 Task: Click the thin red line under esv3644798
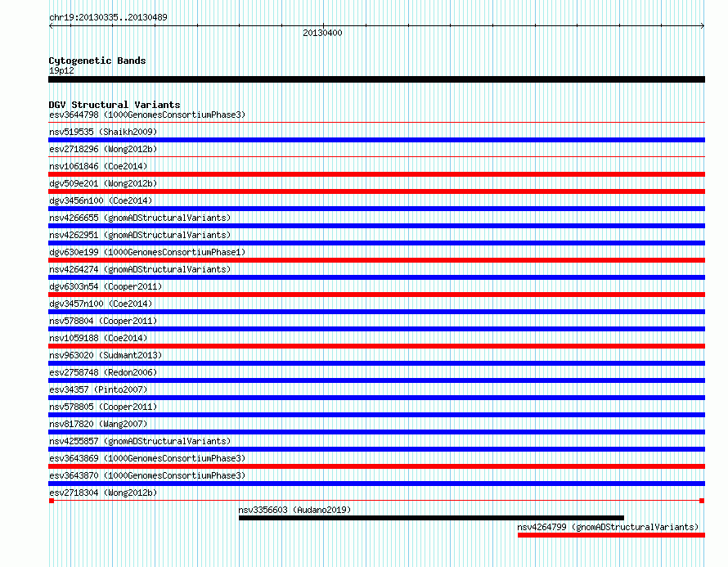(376, 123)
